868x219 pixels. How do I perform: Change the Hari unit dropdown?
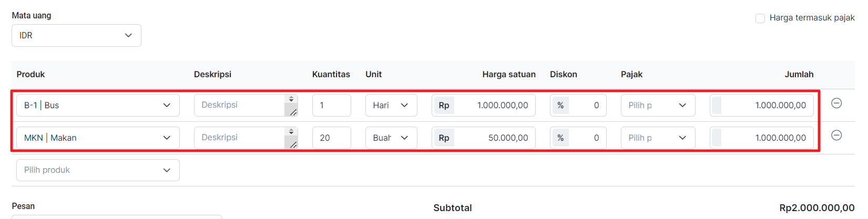coord(391,105)
